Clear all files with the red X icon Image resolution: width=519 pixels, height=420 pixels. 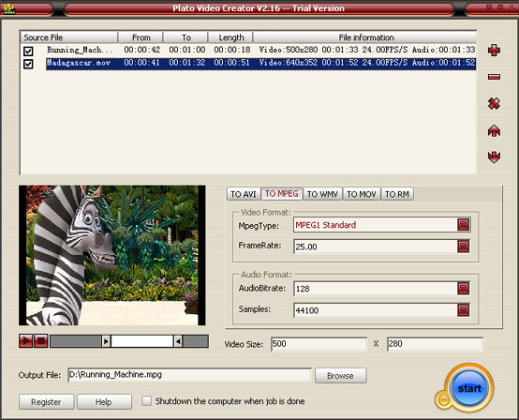(x=494, y=104)
